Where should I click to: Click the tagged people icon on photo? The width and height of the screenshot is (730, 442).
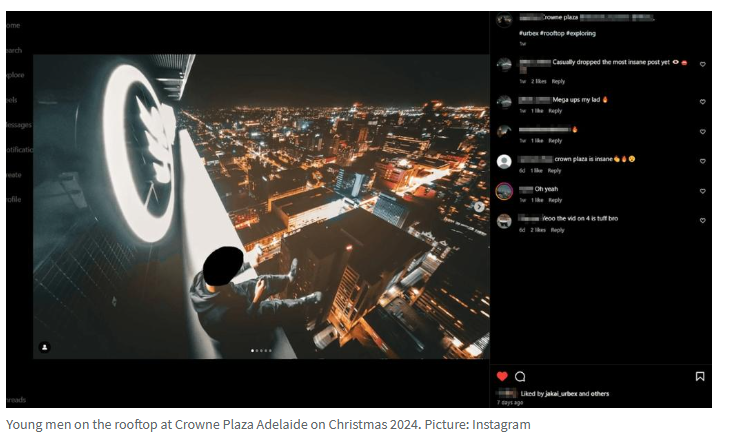(x=44, y=347)
